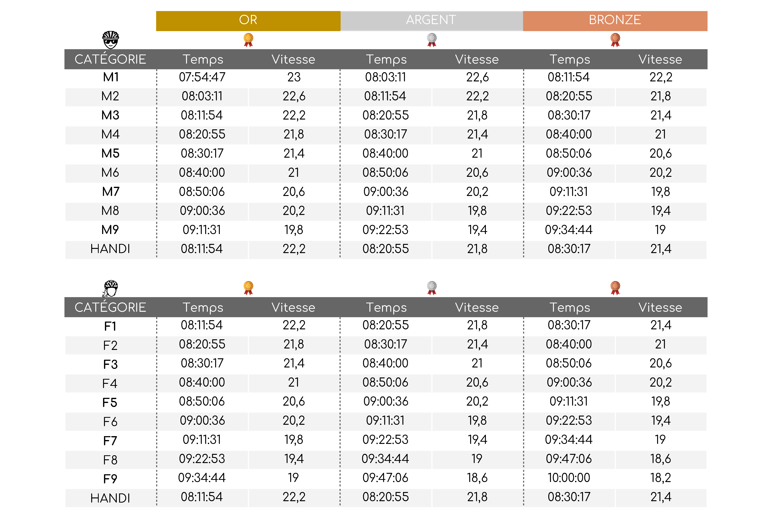Image resolution: width=772 pixels, height=532 pixels.
Task: Click the women's CATÉGORIE column header
Action: pos(110,307)
